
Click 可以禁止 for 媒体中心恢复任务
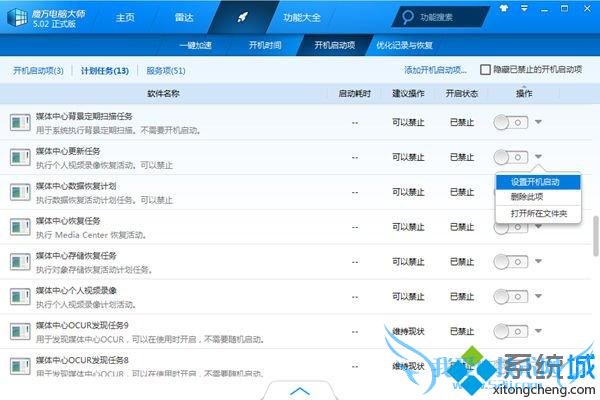click(x=408, y=227)
